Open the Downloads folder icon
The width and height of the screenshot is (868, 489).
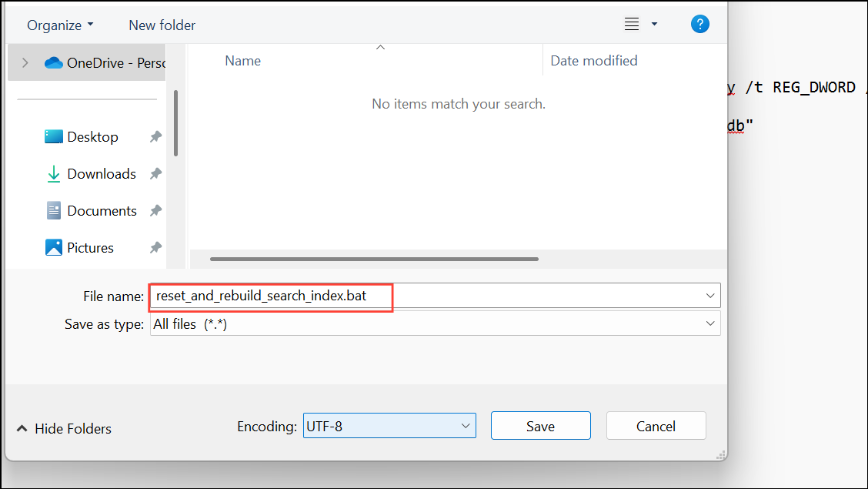(x=54, y=173)
